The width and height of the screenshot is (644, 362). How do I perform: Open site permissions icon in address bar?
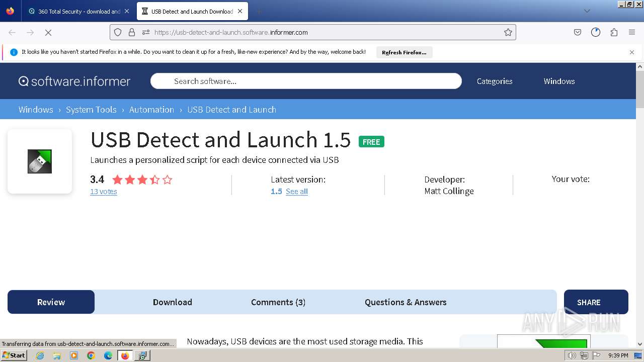[146, 32]
